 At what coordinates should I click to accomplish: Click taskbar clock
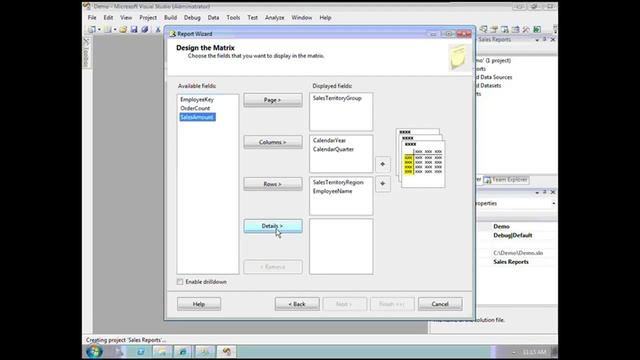click(534, 352)
